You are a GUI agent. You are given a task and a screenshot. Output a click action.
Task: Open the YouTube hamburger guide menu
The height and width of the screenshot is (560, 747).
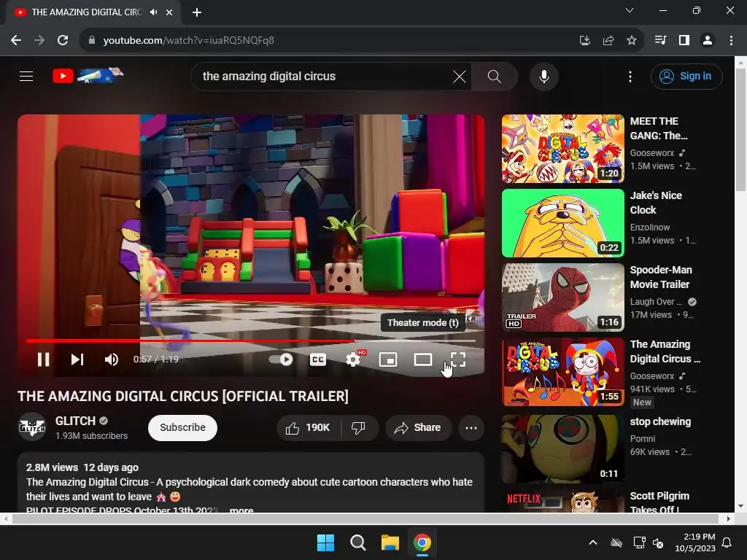(x=26, y=76)
